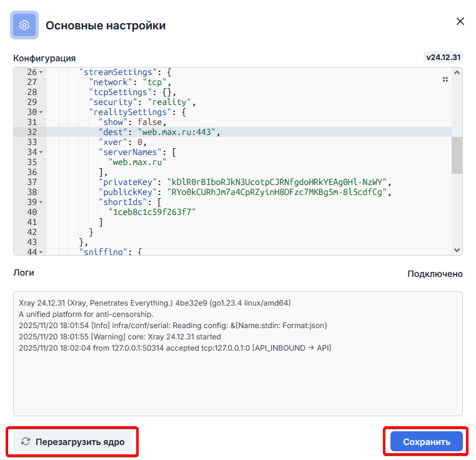
Task: Click the publickKey value on line 38
Action: (x=278, y=192)
